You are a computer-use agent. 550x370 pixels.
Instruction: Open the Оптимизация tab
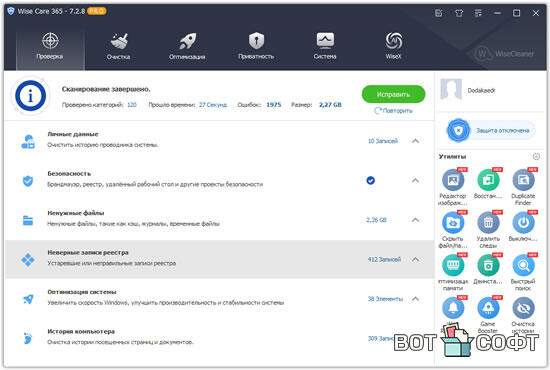[x=187, y=46]
